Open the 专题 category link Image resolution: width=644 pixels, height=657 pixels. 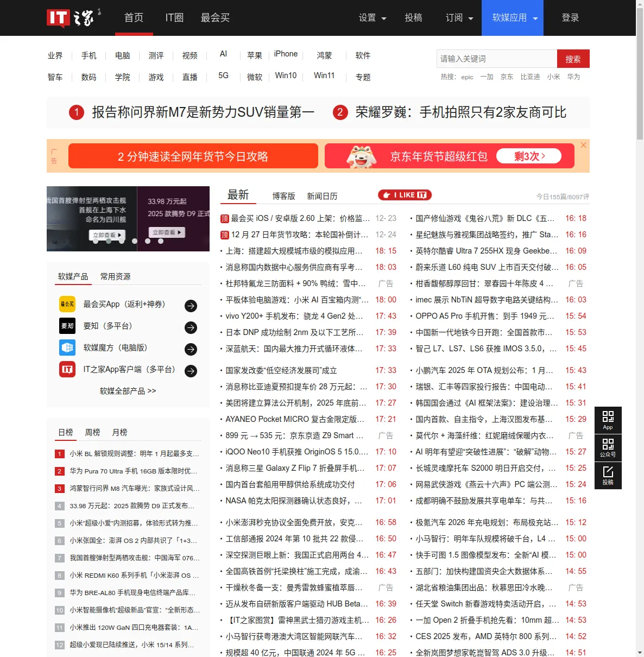[363, 77]
